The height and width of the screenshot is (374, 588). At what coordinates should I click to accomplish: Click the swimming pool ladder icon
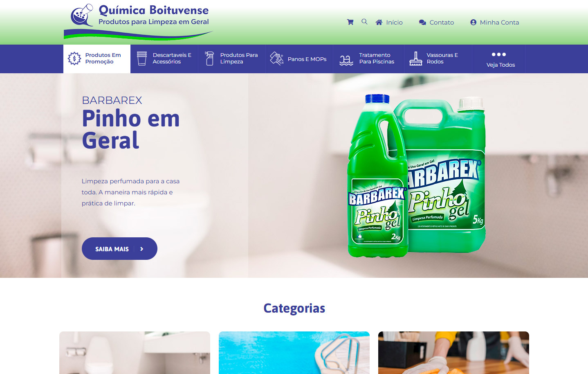click(346, 60)
